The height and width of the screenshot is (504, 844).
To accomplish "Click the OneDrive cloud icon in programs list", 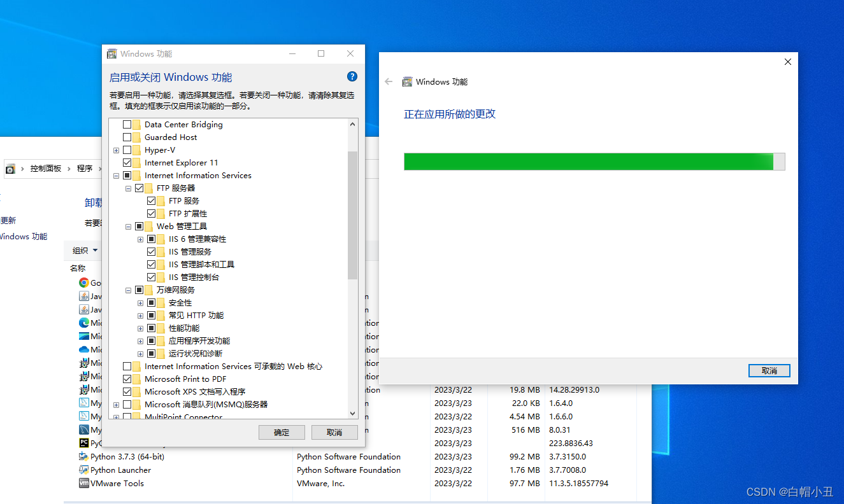I will [84, 349].
